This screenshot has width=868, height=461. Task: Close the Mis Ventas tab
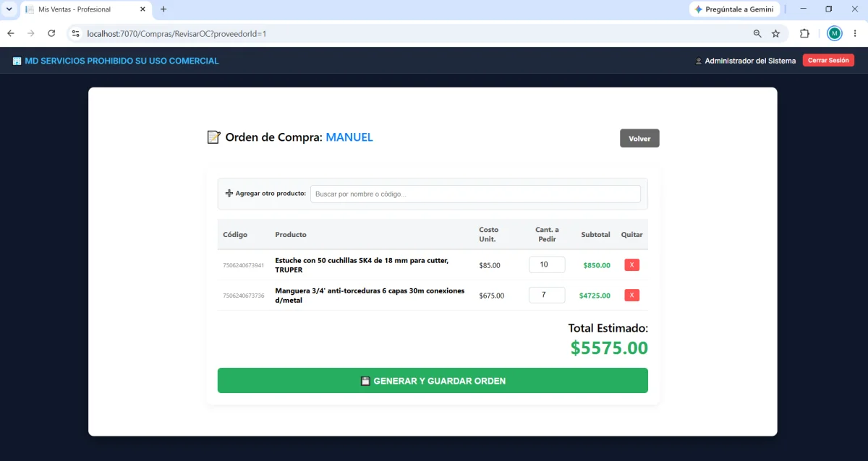[x=142, y=9]
